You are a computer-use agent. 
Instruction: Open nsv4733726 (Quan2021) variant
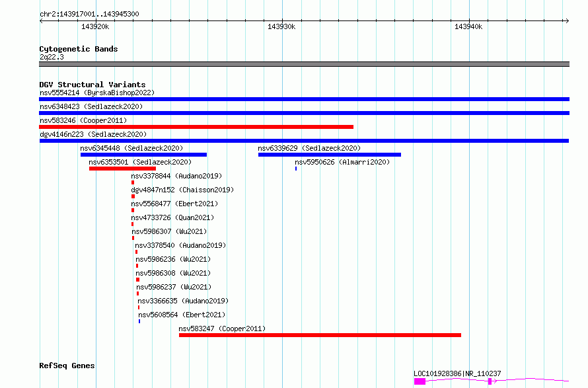172,217
